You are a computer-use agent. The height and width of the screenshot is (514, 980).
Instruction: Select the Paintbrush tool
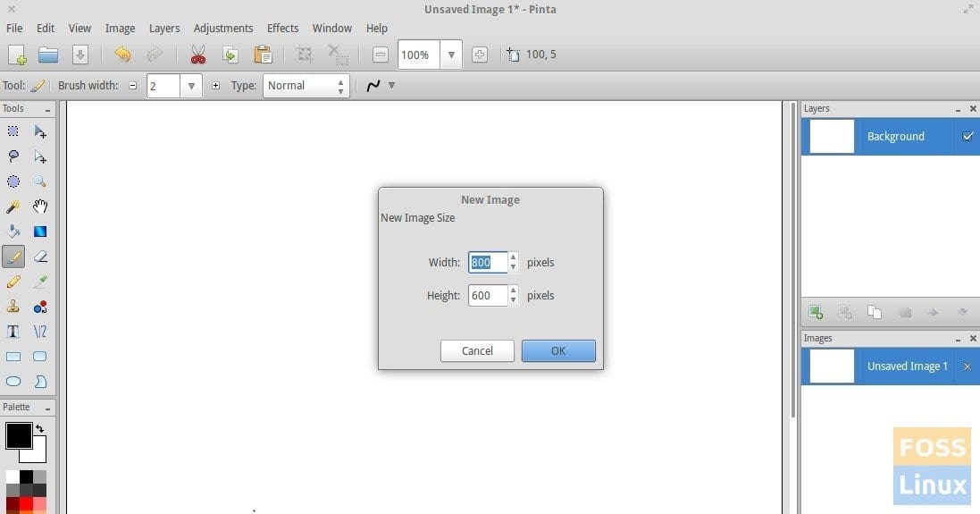click(x=13, y=257)
